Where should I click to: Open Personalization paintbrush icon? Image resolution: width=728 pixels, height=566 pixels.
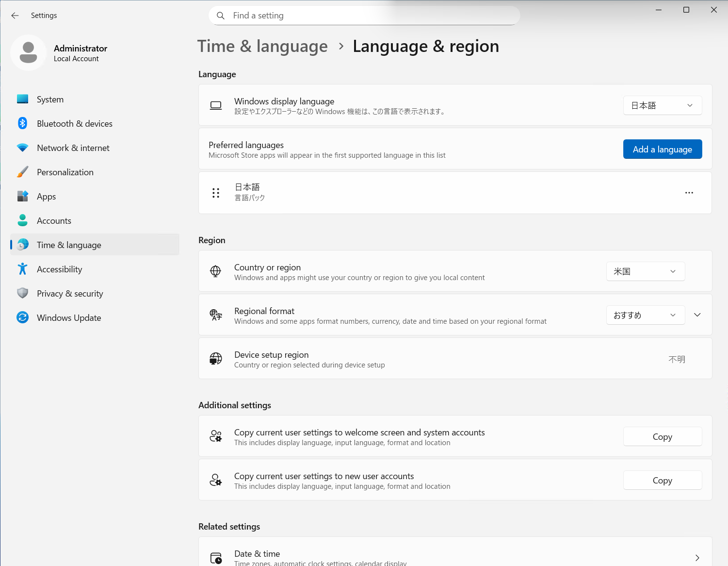coord(22,172)
